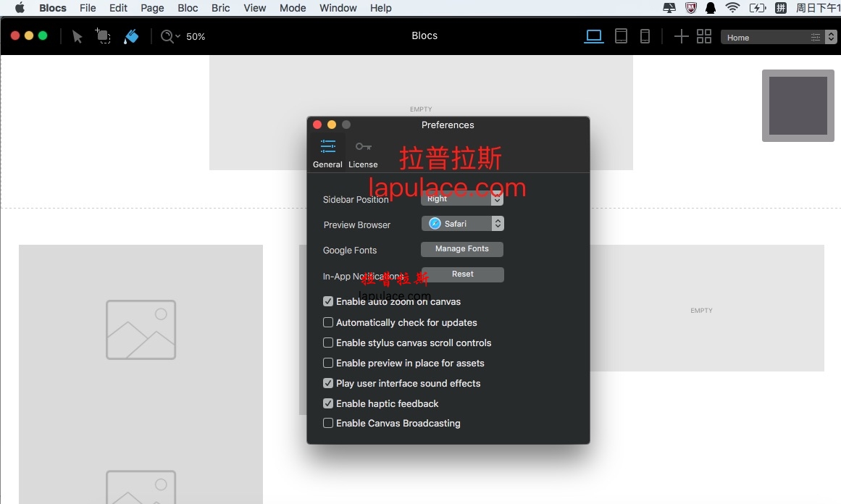Switch to desktop viewport icon

594,36
